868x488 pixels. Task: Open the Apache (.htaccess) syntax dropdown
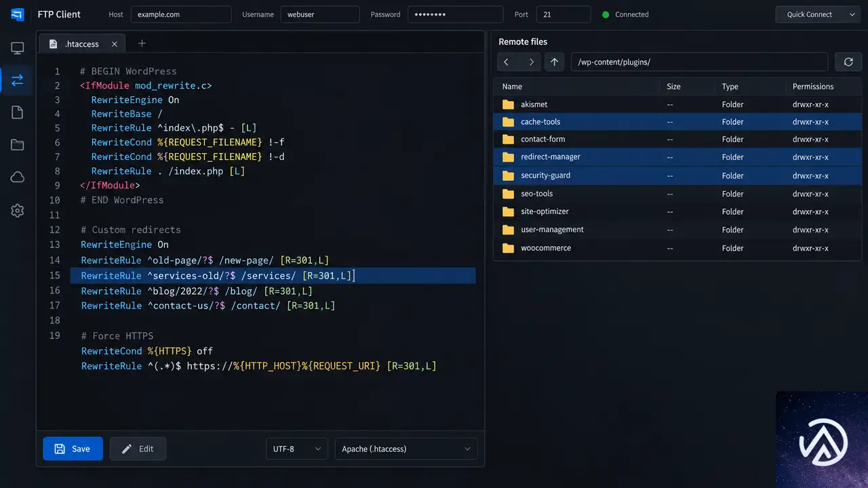tap(406, 449)
